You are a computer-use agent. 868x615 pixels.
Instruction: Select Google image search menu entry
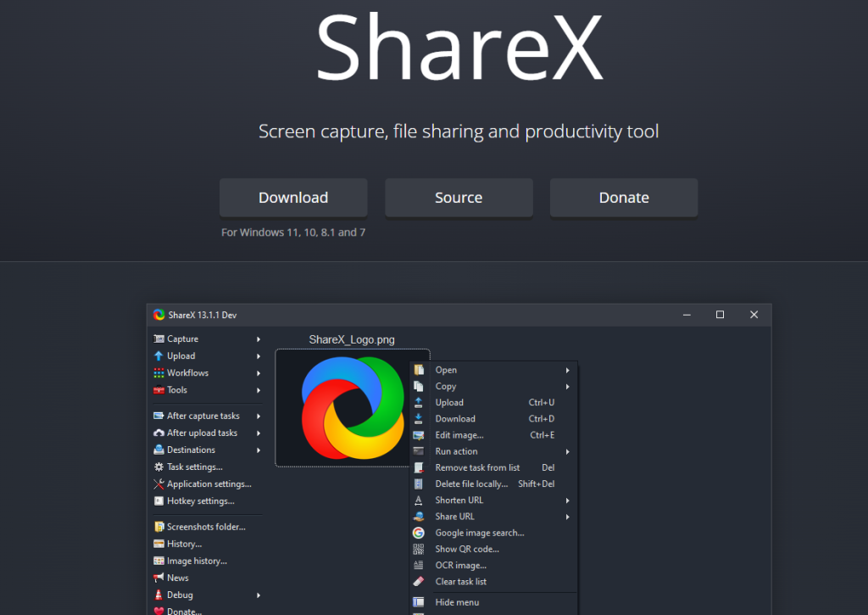[493, 533]
